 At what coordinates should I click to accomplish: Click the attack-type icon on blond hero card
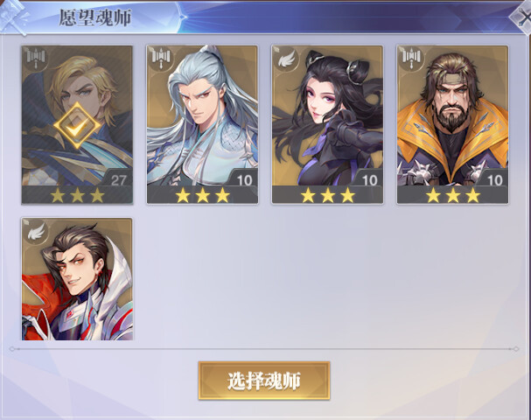click(36, 59)
